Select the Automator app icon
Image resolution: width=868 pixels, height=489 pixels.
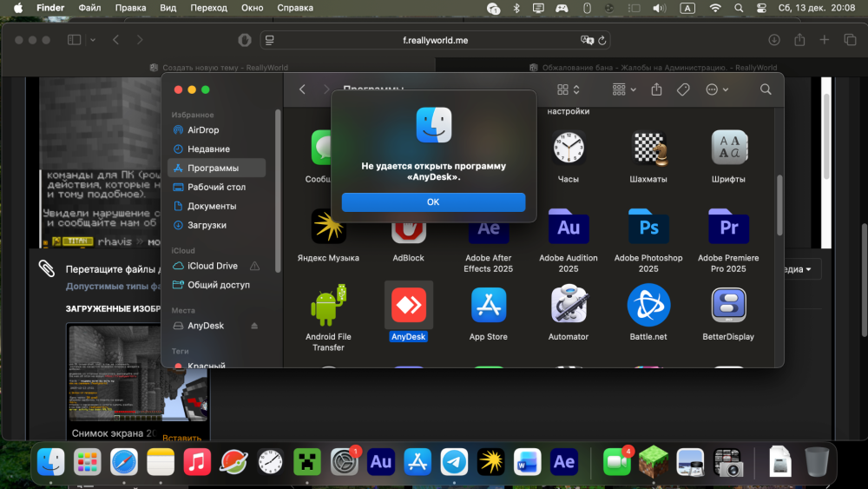[x=568, y=303]
